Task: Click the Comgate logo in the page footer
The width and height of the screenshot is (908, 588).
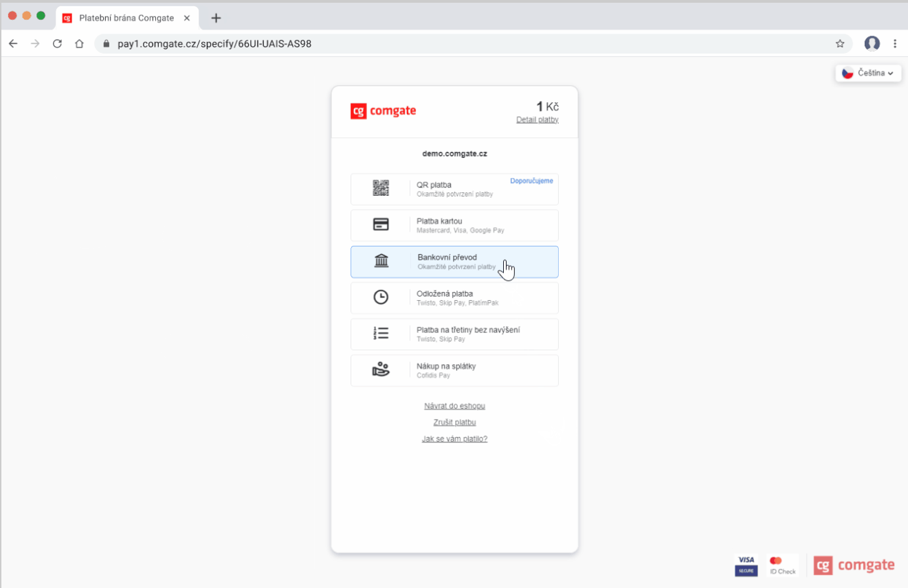Action: pos(854,565)
